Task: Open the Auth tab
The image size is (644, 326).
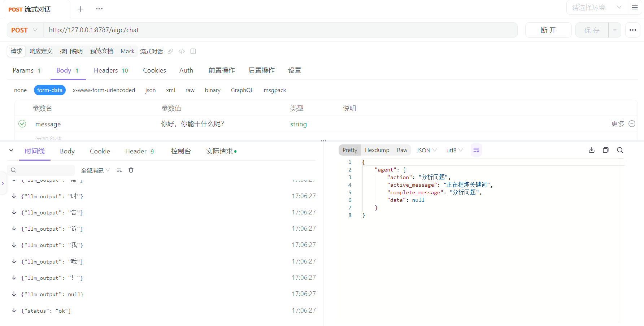Action: coord(186,70)
